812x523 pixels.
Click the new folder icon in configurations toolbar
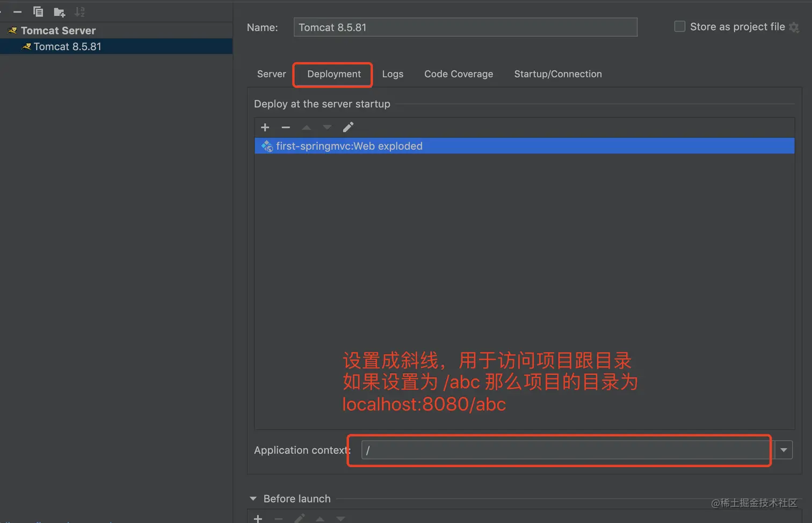click(59, 12)
